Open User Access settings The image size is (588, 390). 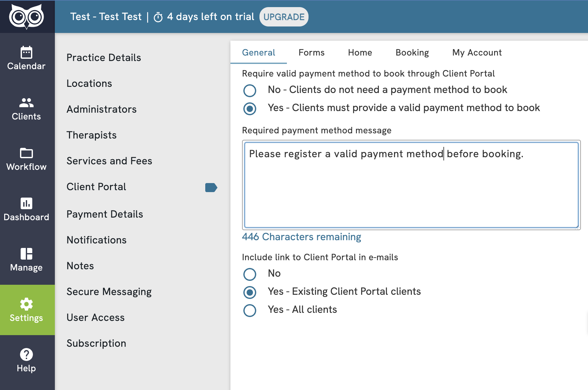[x=95, y=317]
